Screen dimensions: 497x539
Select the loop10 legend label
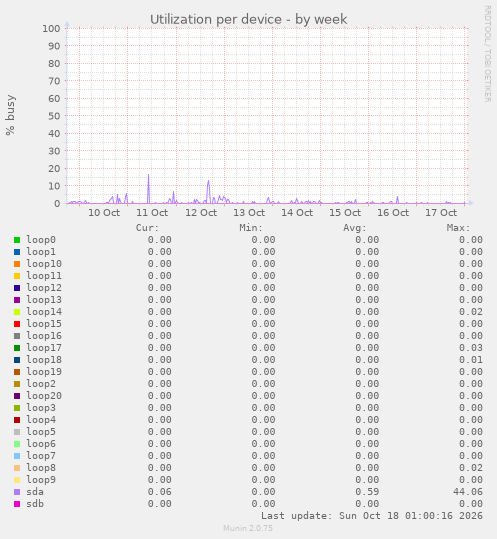[x=44, y=264]
